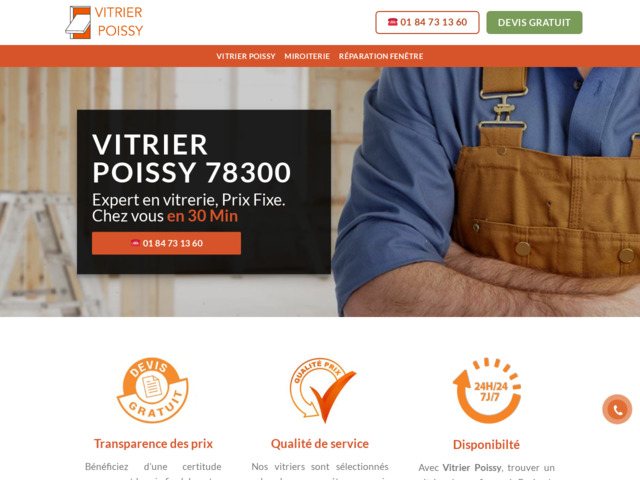Click the Vitrier Poissy 78300 hero title
Screen dimensions: 640x480
[x=191, y=158]
